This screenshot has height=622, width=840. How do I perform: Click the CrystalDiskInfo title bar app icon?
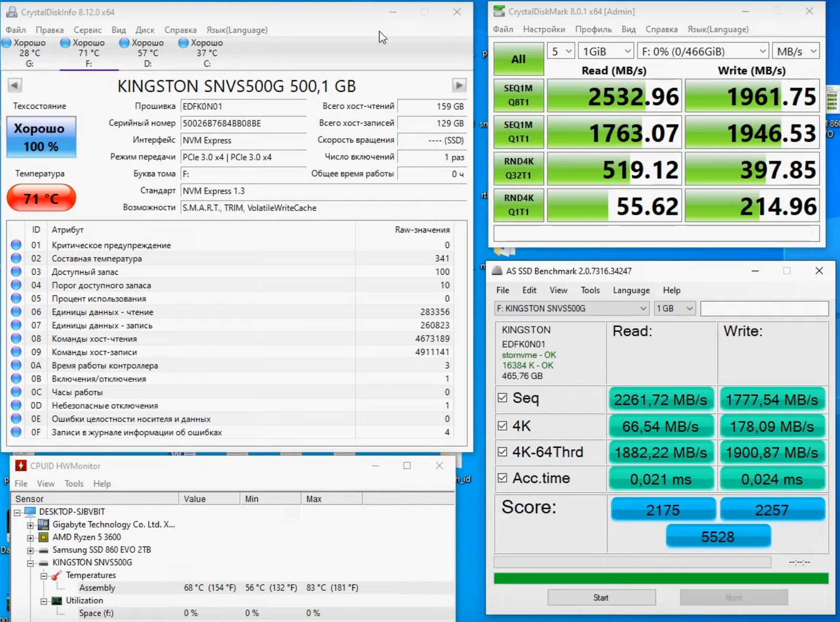coord(12,12)
